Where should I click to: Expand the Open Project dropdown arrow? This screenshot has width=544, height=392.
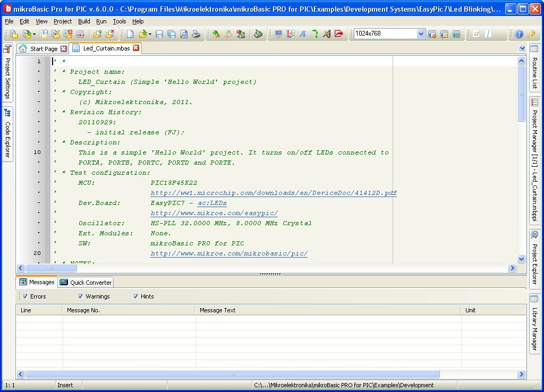pyautogui.click(x=34, y=34)
